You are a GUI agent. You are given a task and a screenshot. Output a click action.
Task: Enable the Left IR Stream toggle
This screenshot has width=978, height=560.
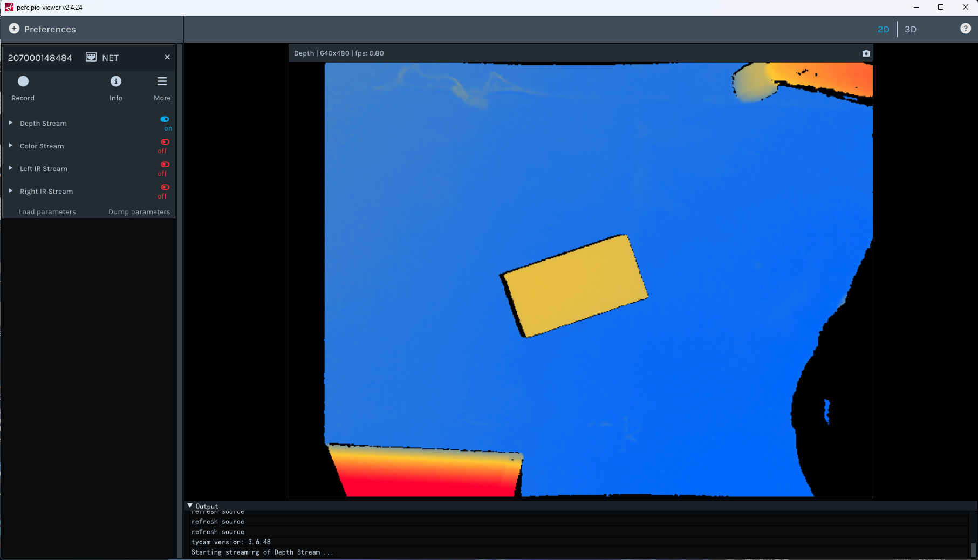click(165, 165)
